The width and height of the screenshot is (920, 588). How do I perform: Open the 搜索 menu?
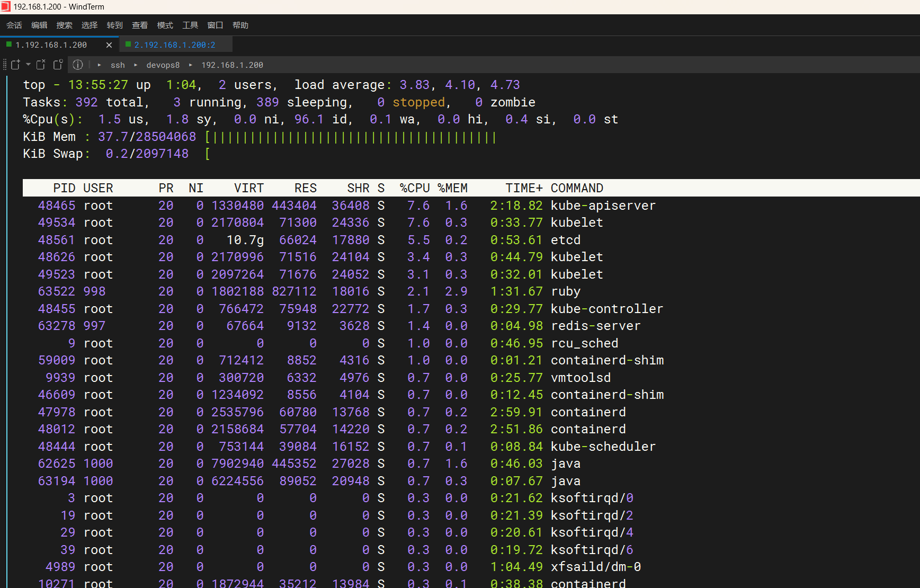coord(65,25)
